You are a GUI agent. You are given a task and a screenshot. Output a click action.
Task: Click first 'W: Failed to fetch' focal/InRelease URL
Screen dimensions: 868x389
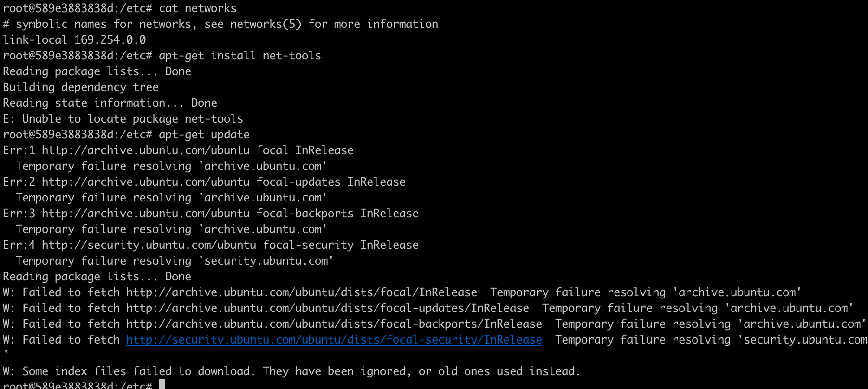(x=302, y=292)
